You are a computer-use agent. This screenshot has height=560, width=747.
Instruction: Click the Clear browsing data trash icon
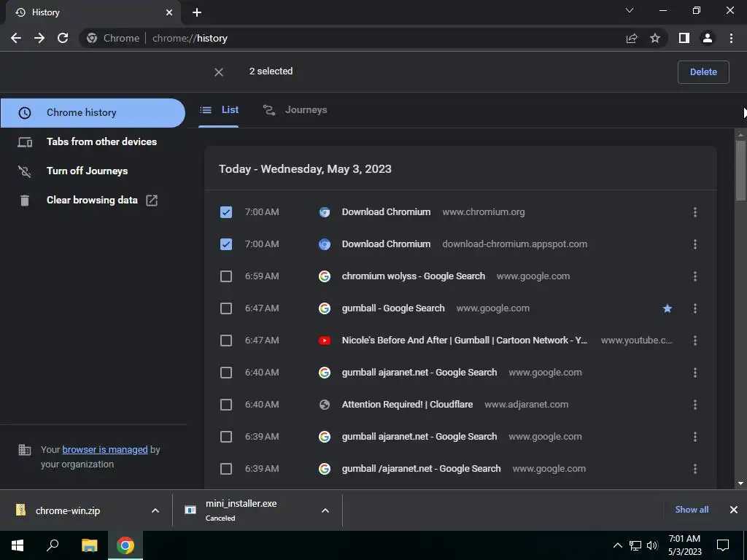pos(25,201)
